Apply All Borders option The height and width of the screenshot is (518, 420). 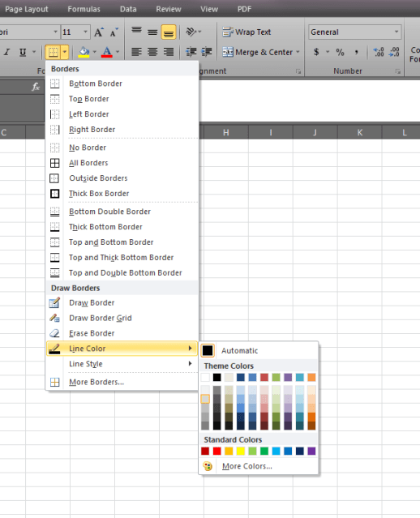[x=122, y=163]
